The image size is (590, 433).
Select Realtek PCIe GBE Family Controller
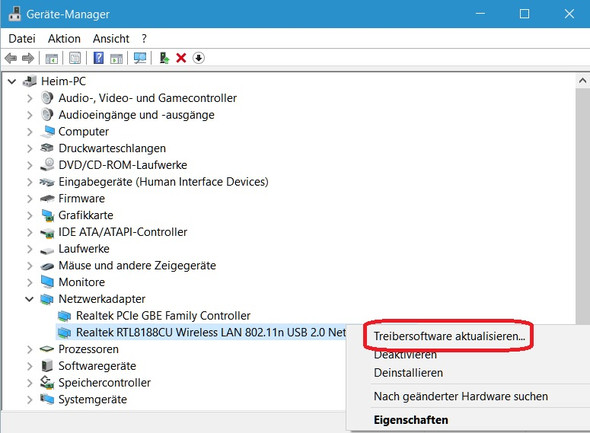click(x=163, y=316)
